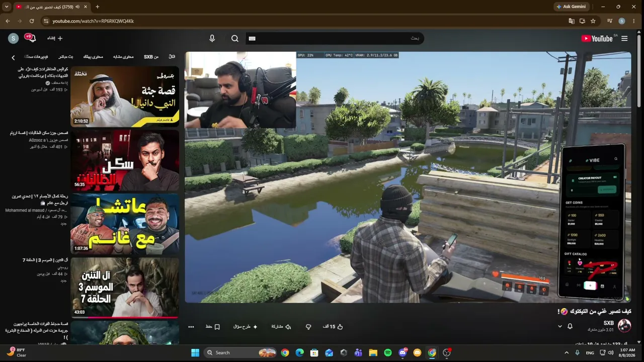Viewport: 644px width, 362px height.
Task: Expand the subscription options chevron beside bell
Action: [x=559, y=326]
